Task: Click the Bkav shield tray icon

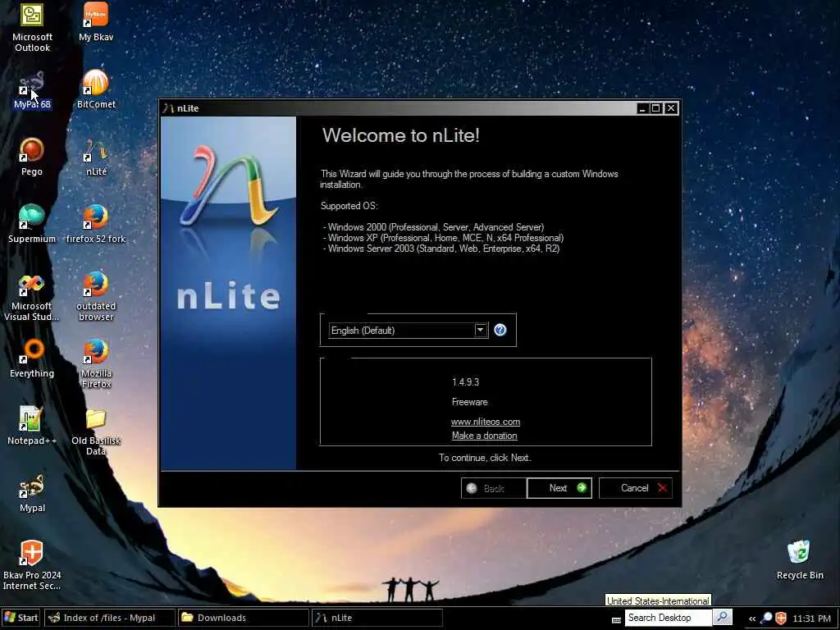Action: tap(781, 618)
